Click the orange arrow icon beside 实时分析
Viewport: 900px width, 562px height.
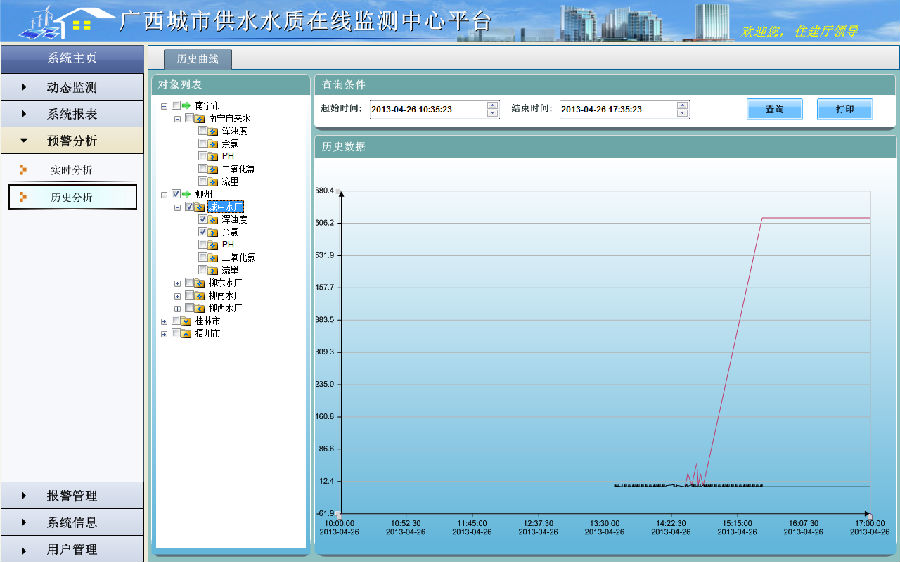[x=23, y=170]
